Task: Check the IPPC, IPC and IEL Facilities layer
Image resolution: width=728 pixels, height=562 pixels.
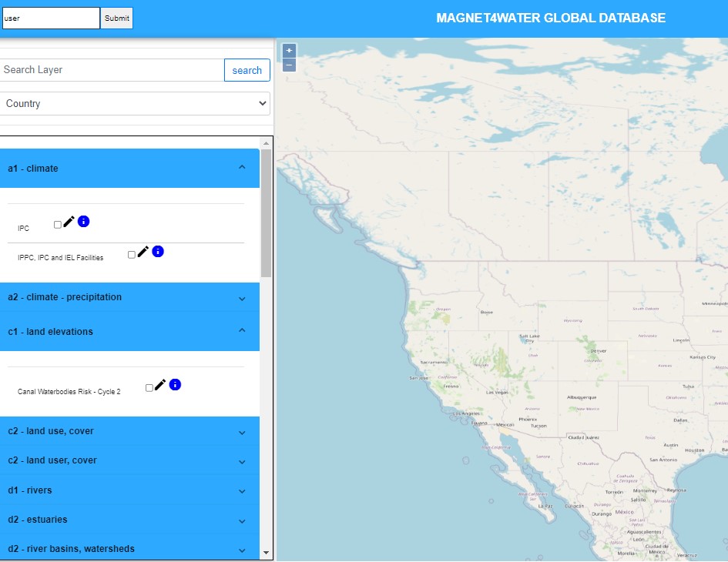Action: pos(132,254)
